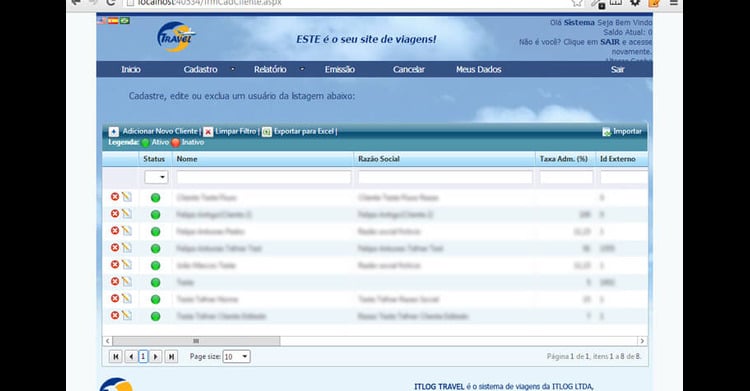Click the green status dot in first row
This screenshot has width=750, height=391.
[x=155, y=198]
